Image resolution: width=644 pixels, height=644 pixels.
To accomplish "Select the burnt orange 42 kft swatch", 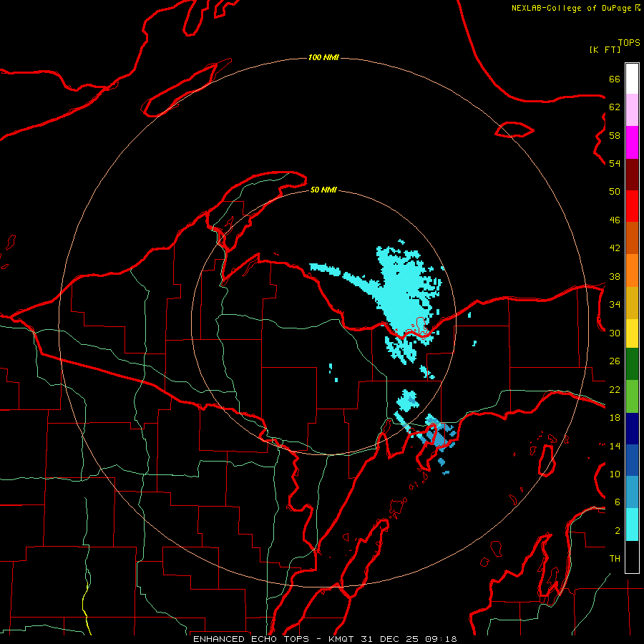I will 632,238.
